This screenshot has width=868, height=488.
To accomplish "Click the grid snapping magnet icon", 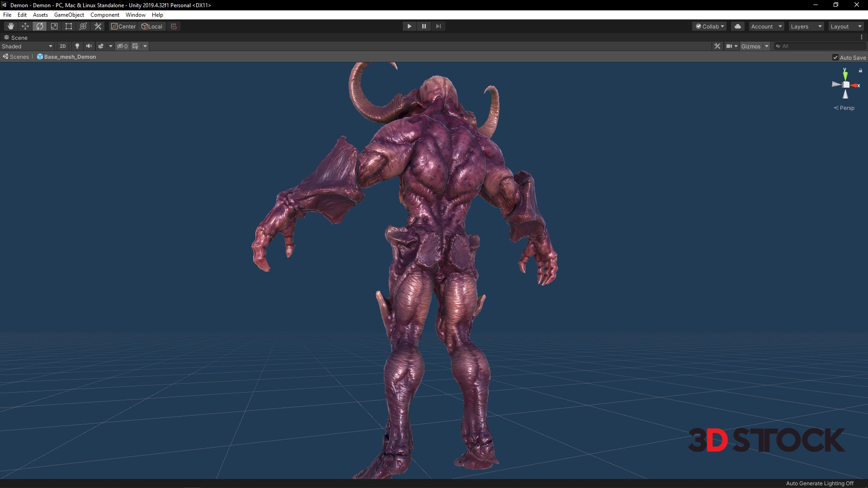I will point(174,26).
